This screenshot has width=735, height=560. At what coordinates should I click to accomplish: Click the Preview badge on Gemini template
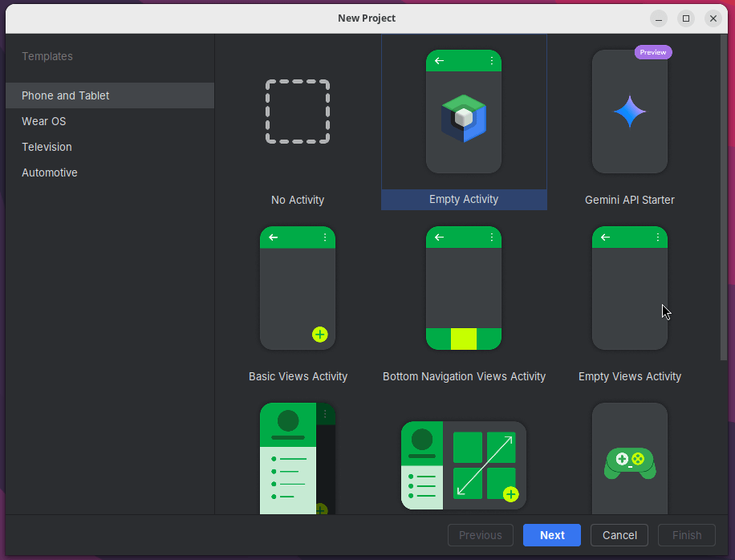pos(653,52)
